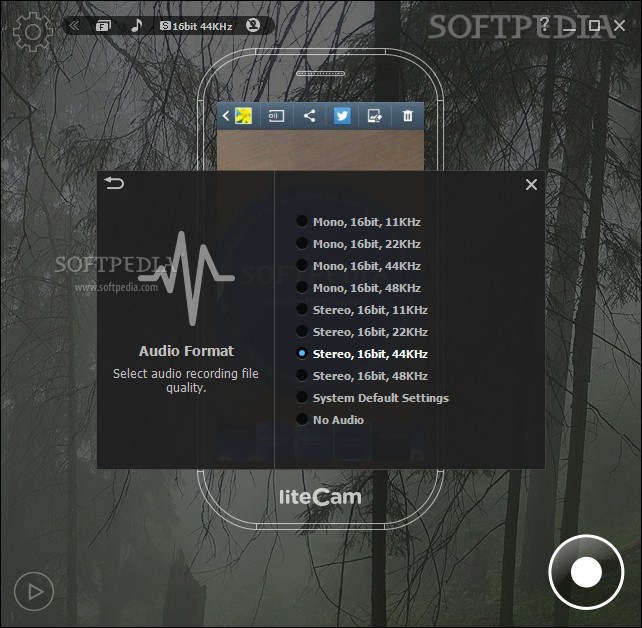Click the webcam user icon in toolbar
The width and height of the screenshot is (642, 628).
click(253, 25)
